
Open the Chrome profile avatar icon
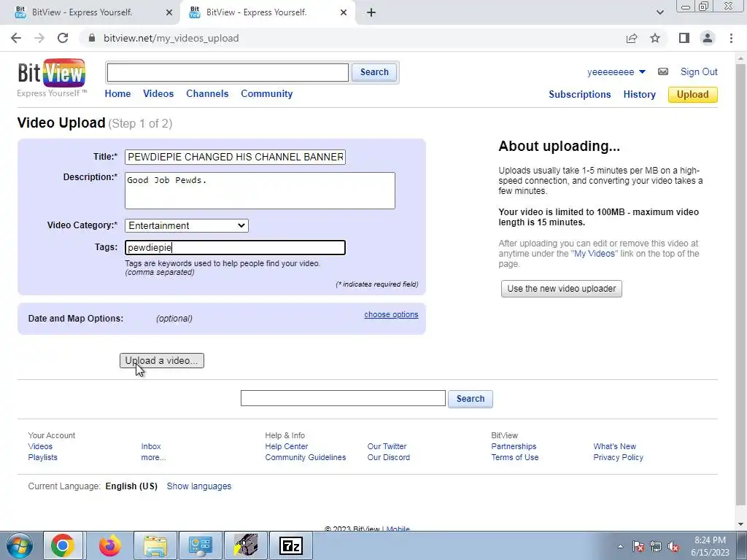click(x=708, y=38)
